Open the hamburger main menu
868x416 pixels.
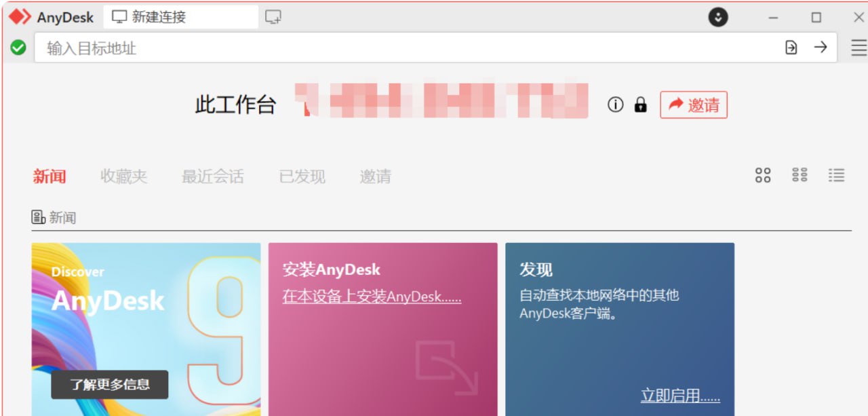click(859, 48)
